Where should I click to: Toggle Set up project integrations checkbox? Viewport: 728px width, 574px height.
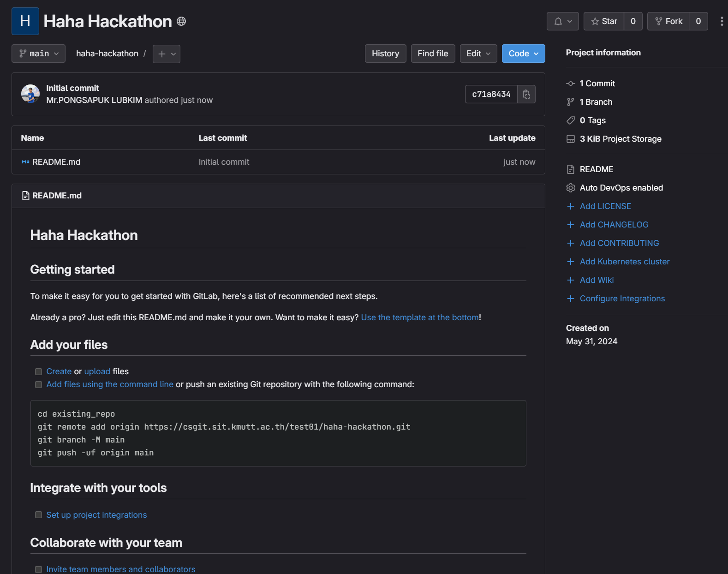pos(39,515)
